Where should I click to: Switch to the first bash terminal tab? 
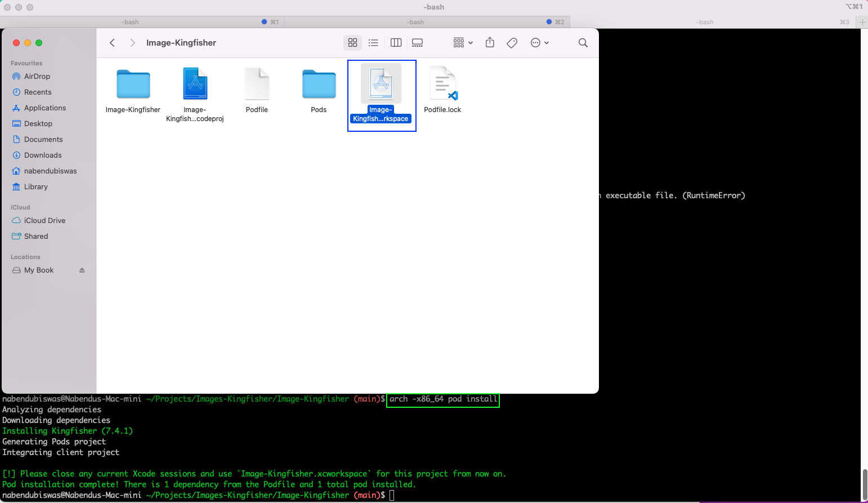coord(142,22)
